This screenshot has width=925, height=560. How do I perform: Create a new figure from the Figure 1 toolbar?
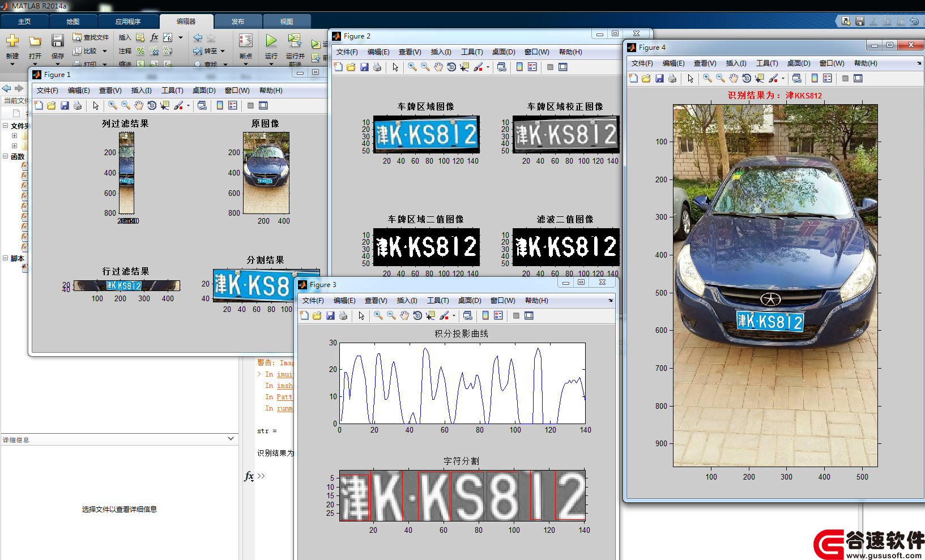[x=39, y=105]
